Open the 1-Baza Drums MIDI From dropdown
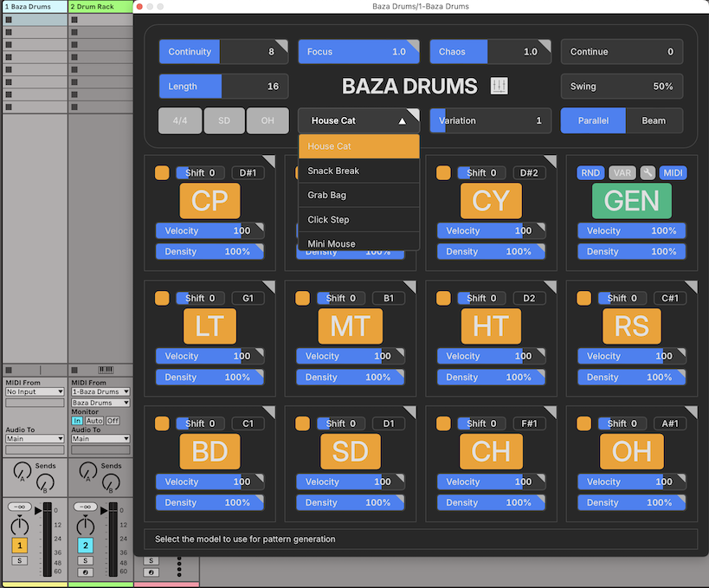 pyautogui.click(x=100, y=392)
